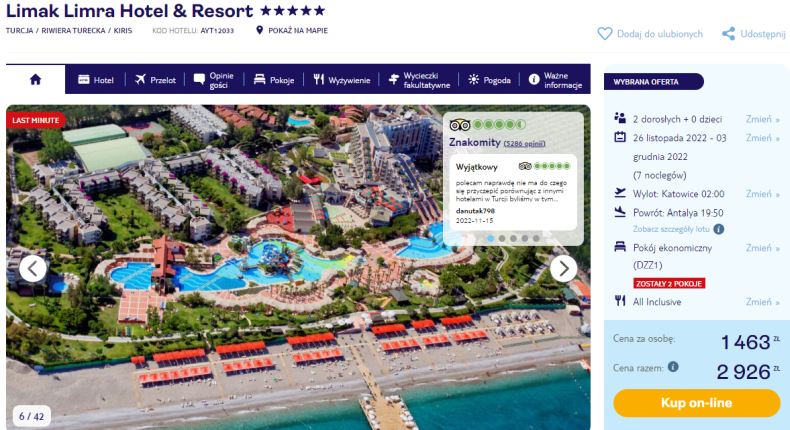Change the number of travellers via Zmień
The height and width of the screenshot is (430, 790).
(762, 119)
